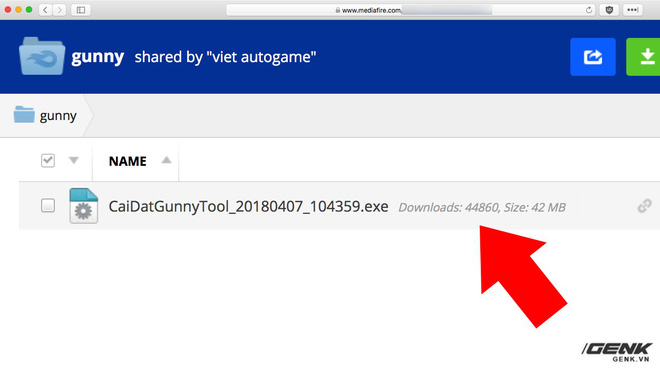Click the 'Downloads: 44860, Size: 42 MB' text
The height and width of the screenshot is (368, 660).
click(482, 208)
